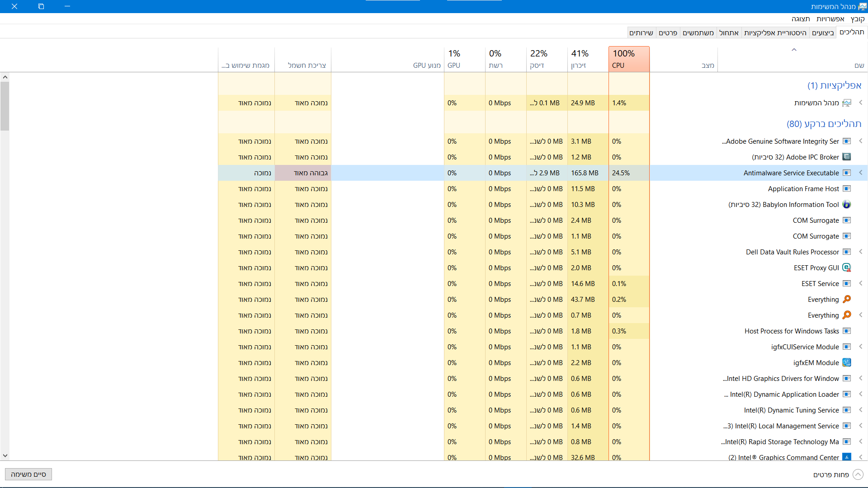Viewport: 868px width, 488px height.
Task: Click the Task Manager app icon in Apps group
Action: click(x=847, y=103)
